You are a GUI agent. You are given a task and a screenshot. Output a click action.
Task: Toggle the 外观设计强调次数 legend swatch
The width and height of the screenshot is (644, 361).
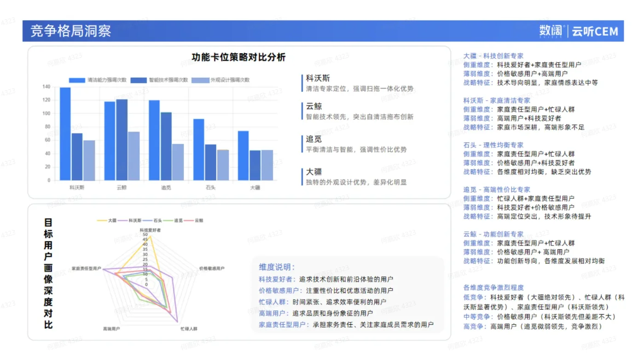point(200,80)
